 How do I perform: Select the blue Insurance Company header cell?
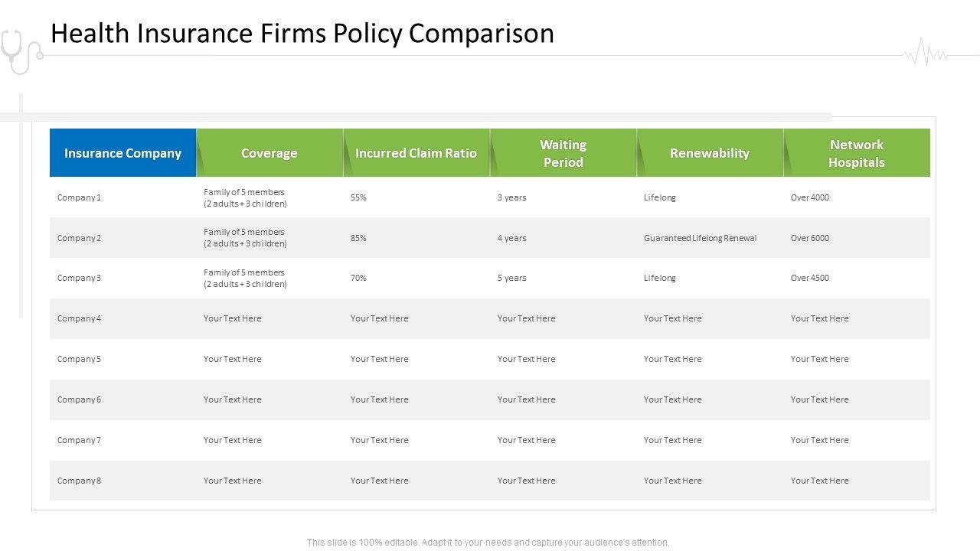(x=122, y=153)
